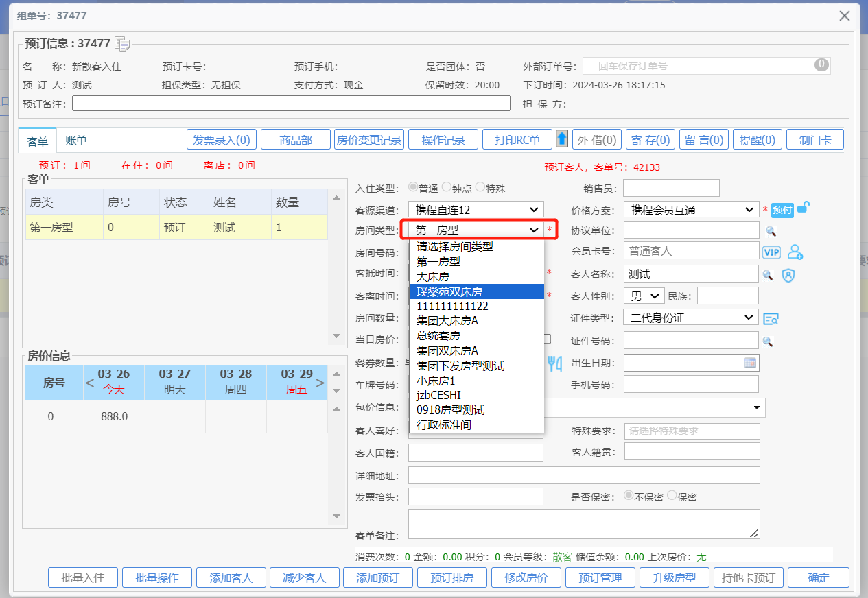This screenshot has height=598, width=868.
Task: Choose 行政标准间 from room type list
Action: [x=477, y=424]
